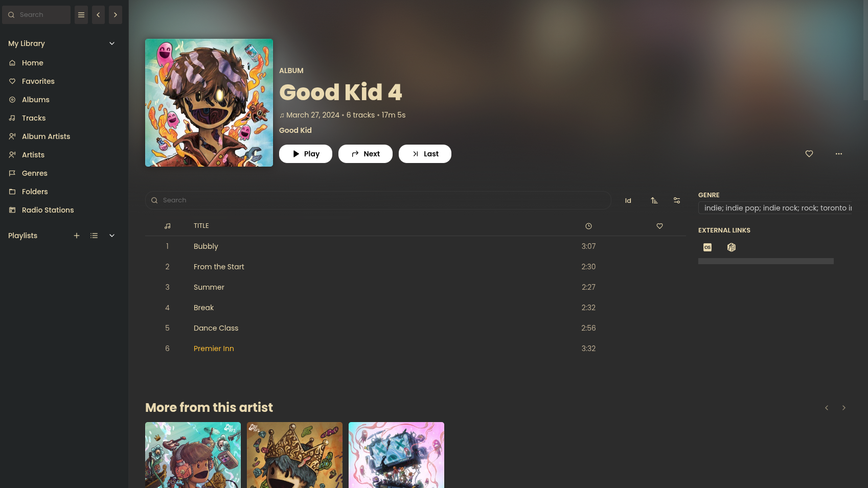The image size is (868, 488).
Task: Open the Last.fm external link icon
Action: [707, 247]
